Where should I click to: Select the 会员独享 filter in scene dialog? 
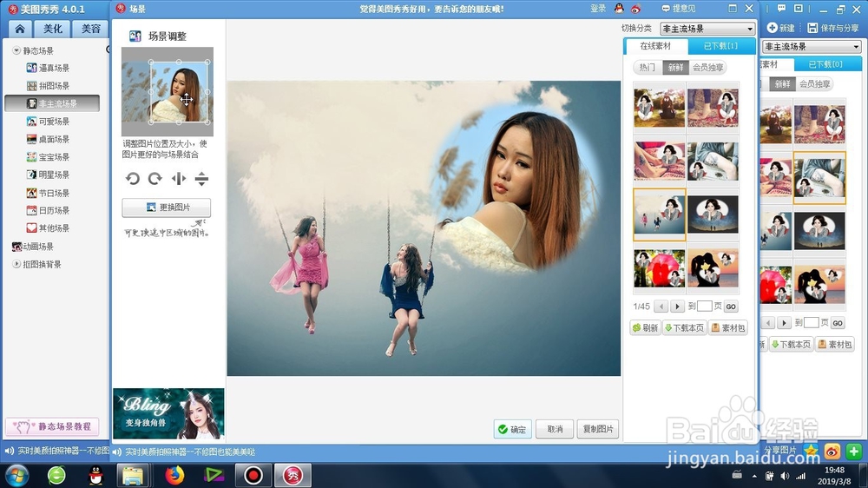(x=707, y=67)
